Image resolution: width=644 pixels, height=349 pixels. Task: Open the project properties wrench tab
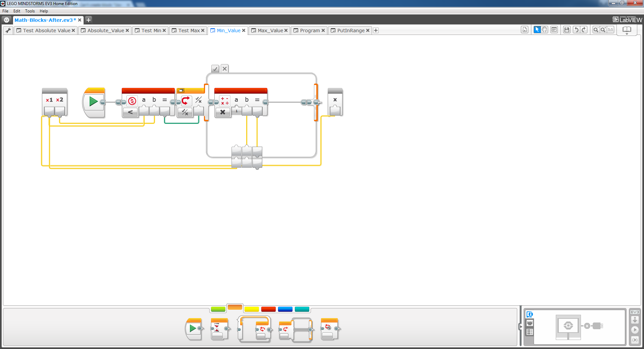point(8,30)
